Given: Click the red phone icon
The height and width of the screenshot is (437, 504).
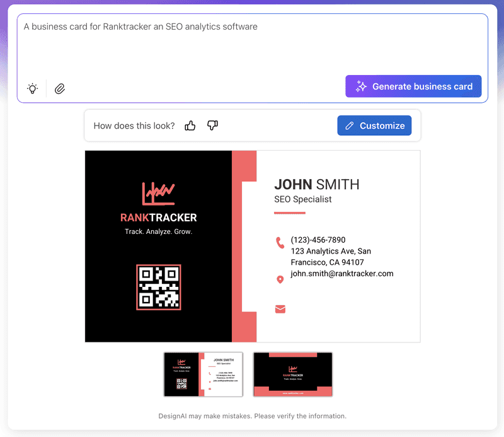Looking at the screenshot, I should point(280,242).
